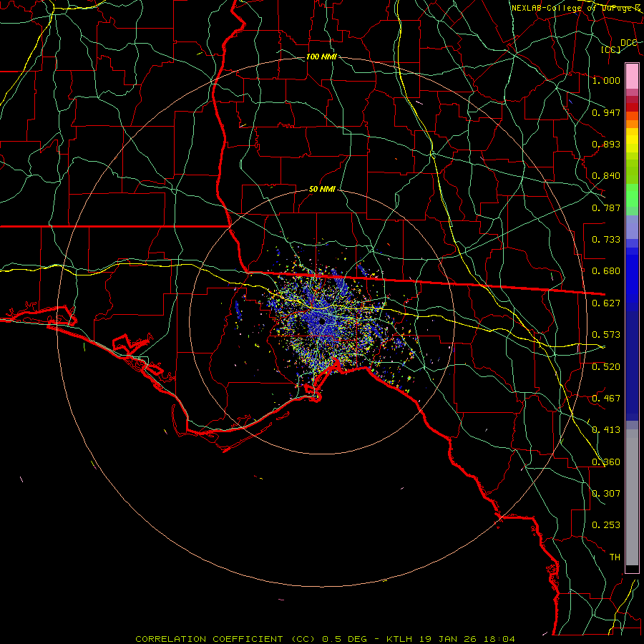644x644 pixels.
Task: Select the 1.000 legend value
Action: tap(606, 80)
